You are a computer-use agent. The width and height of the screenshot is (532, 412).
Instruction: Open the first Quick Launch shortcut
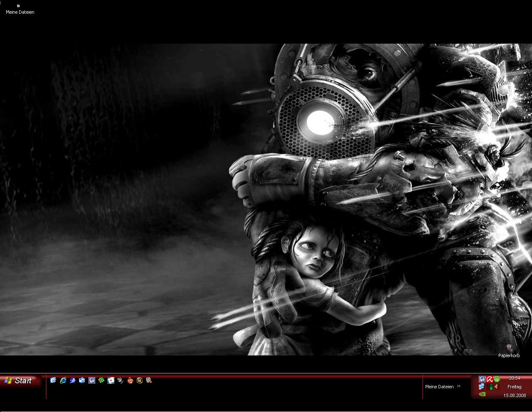[x=53, y=380]
